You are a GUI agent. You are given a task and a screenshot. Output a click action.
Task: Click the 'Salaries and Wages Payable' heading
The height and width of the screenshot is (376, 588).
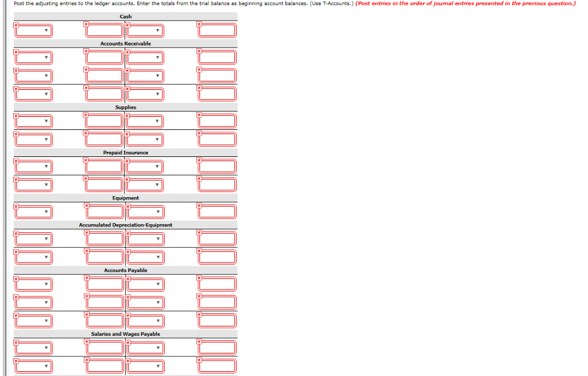point(126,334)
